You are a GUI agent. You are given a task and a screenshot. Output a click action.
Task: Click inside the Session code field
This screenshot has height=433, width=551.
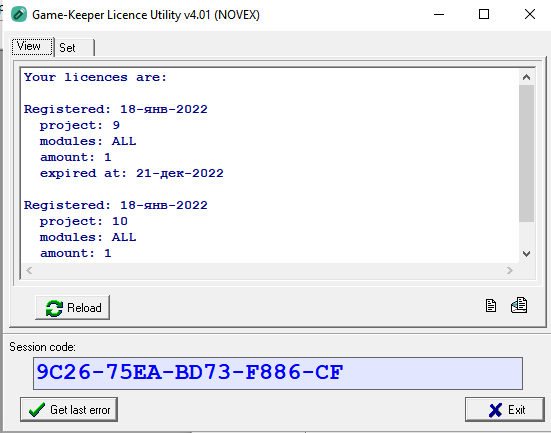[278, 373]
